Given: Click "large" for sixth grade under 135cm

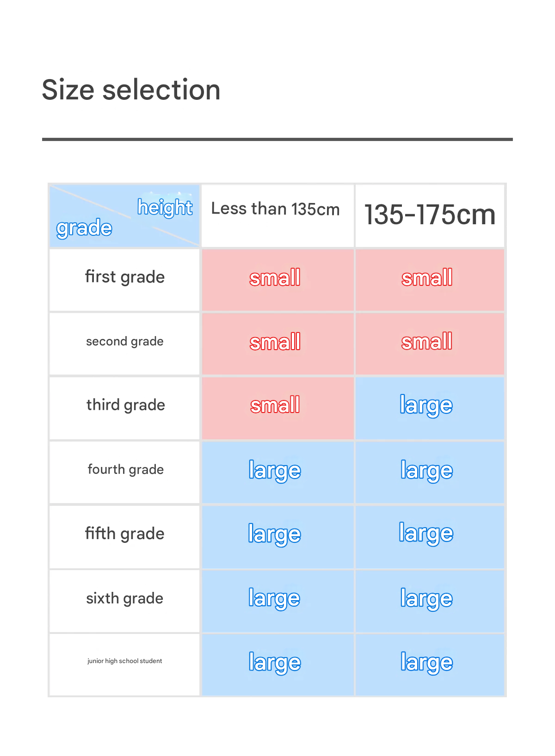Looking at the screenshot, I should [x=275, y=599].
